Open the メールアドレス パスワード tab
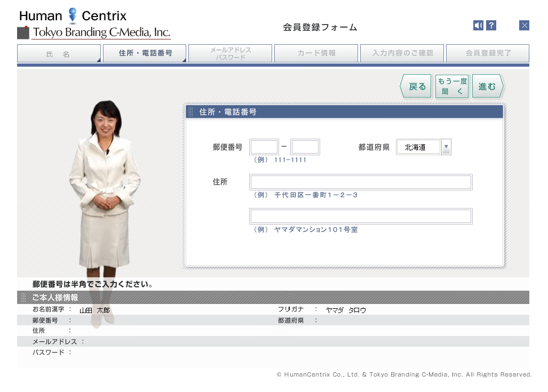Viewport: 548px width, 392px height. click(231, 53)
